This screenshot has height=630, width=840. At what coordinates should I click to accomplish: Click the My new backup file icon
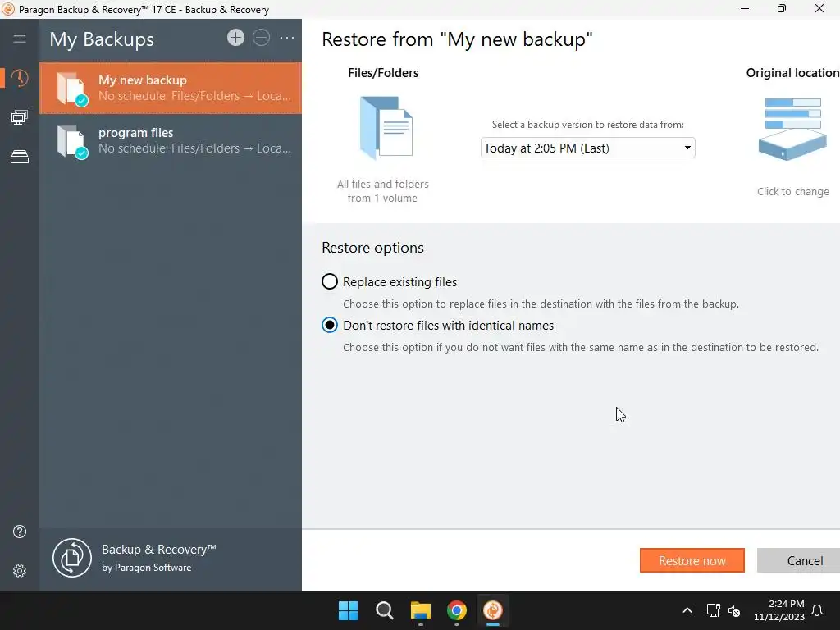point(72,89)
